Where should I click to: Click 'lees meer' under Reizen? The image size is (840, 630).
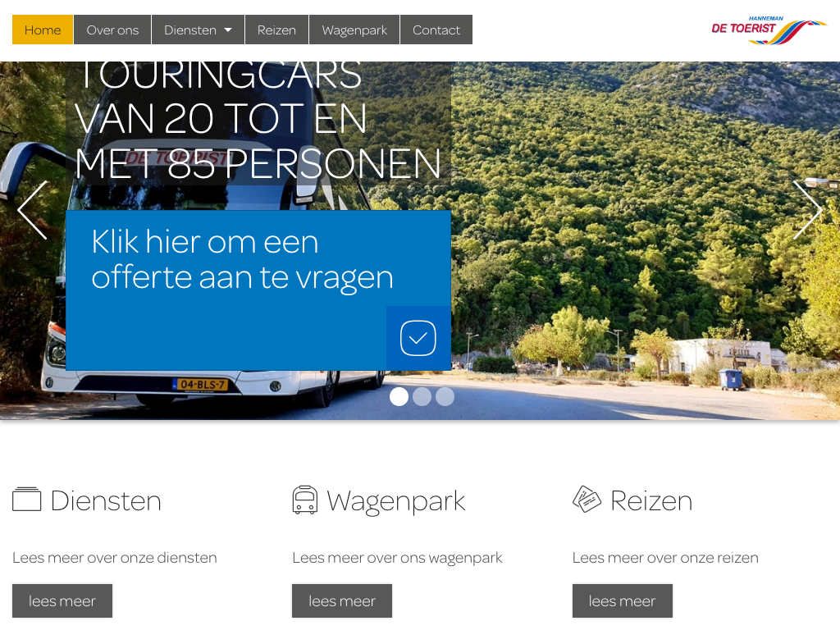point(622,601)
